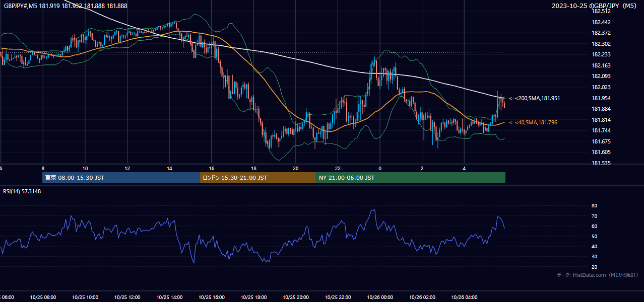Select the ロンドン 15:30-21:00 JST session bar
The width and height of the screenshot is (644, 302).
click(x=258, y=178)
